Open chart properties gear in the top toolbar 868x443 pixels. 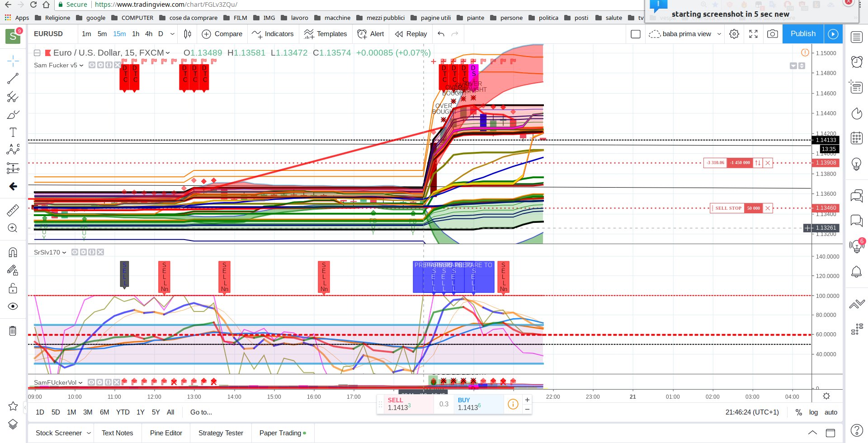734,34
